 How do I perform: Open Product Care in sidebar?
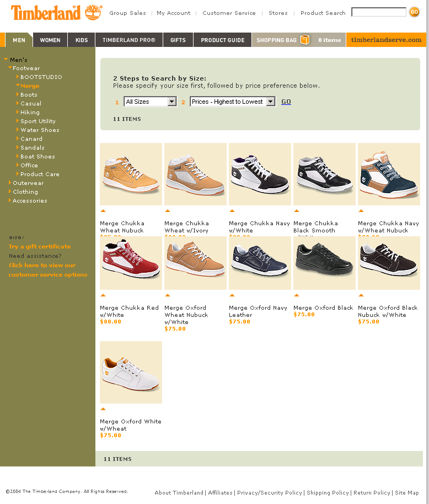(x=40, y=174)
